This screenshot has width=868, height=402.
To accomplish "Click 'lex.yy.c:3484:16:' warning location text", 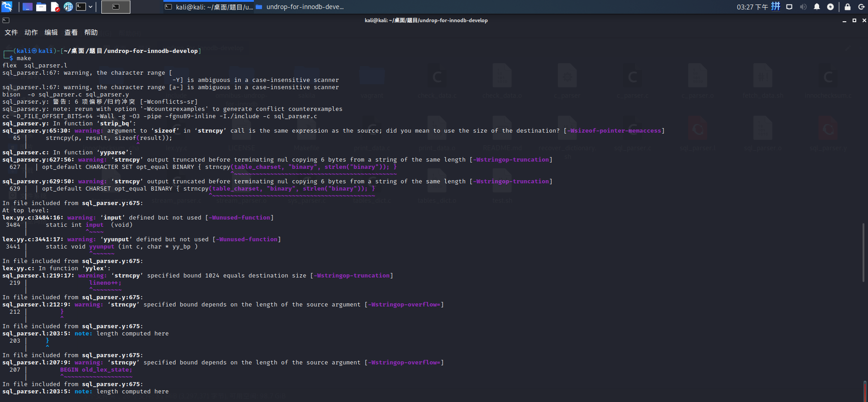I will pyautogui.click(x=33, y=218).
